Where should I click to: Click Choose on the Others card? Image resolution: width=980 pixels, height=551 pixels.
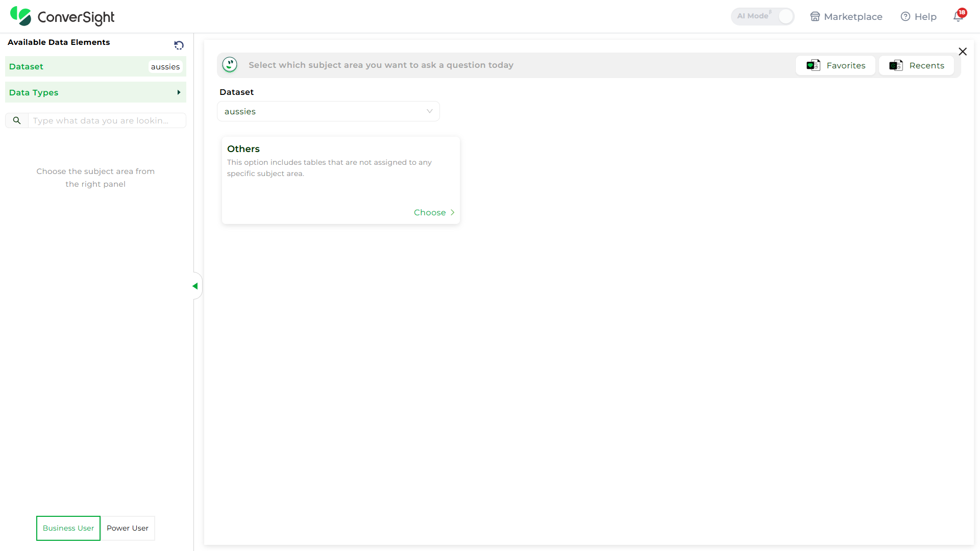(434, 212)
